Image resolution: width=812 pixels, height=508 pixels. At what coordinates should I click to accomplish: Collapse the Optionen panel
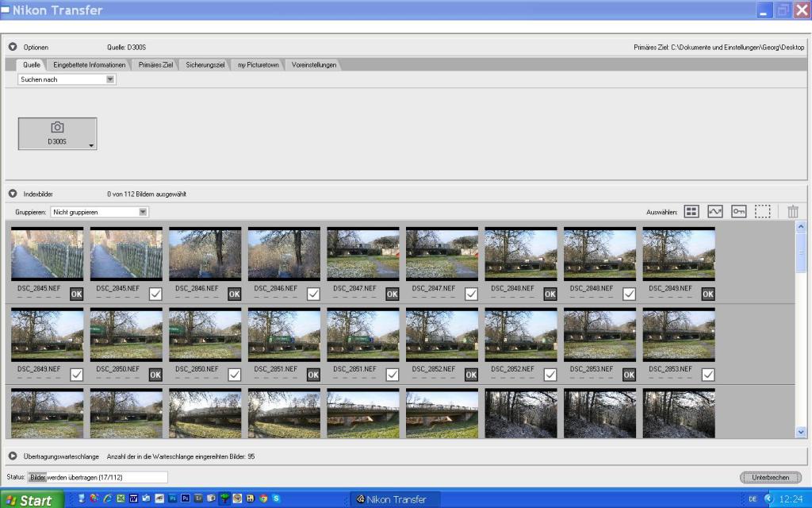click(13, 47)
